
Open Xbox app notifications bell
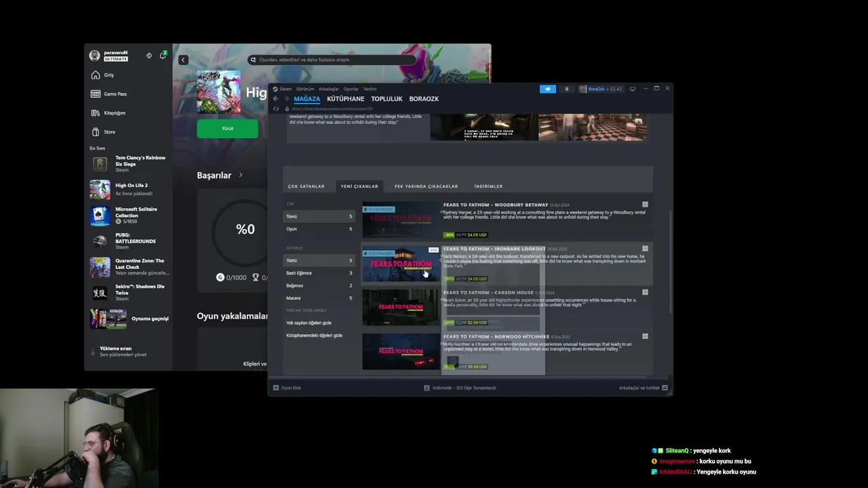163,55
